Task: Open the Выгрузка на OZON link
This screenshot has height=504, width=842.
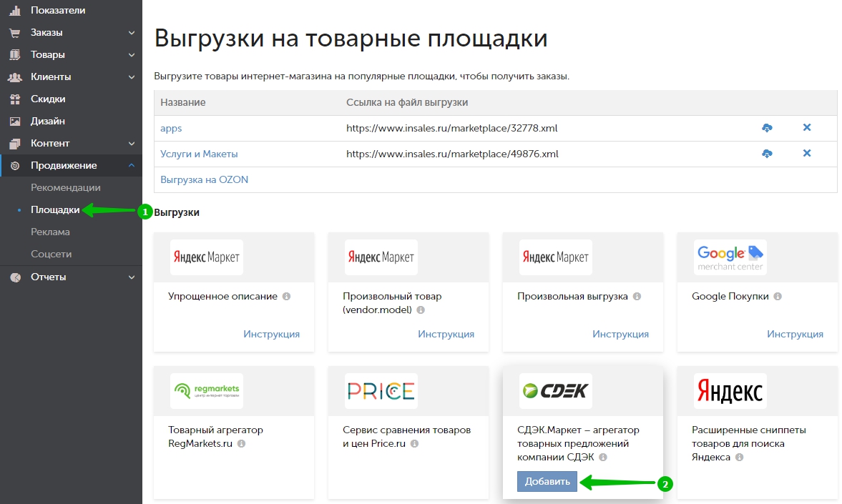Action: [x=204, y=180]
